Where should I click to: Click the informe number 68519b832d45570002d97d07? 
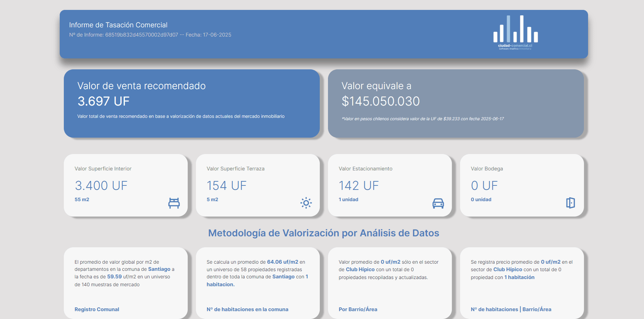(x=141, y=34)
